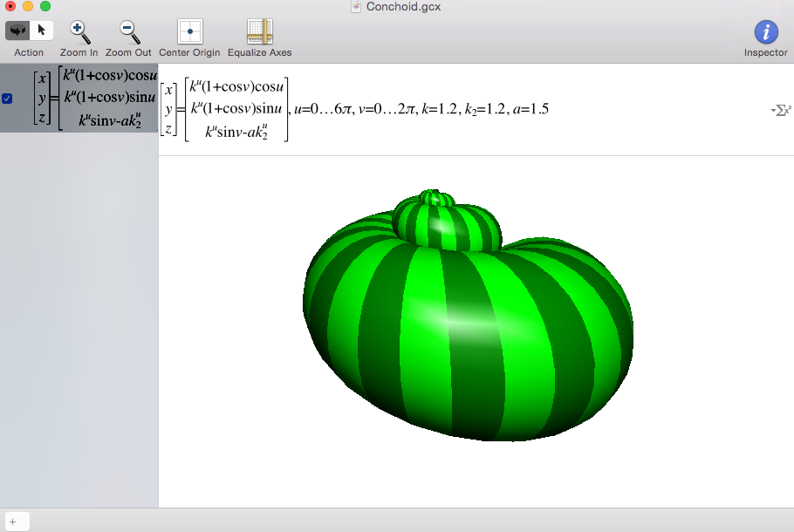Click the Zoom In magnifier
Screen dimensions: 794x532
click(x=79, y=32)
